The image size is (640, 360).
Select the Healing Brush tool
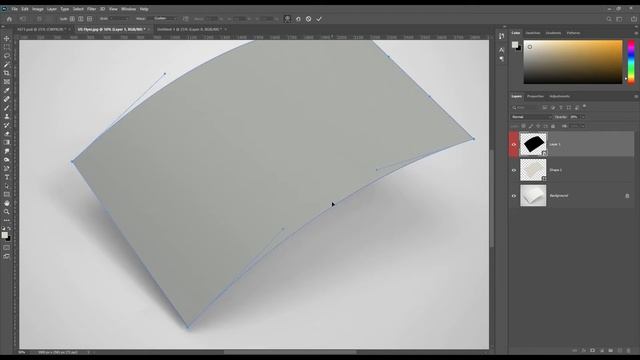[7, 99]
